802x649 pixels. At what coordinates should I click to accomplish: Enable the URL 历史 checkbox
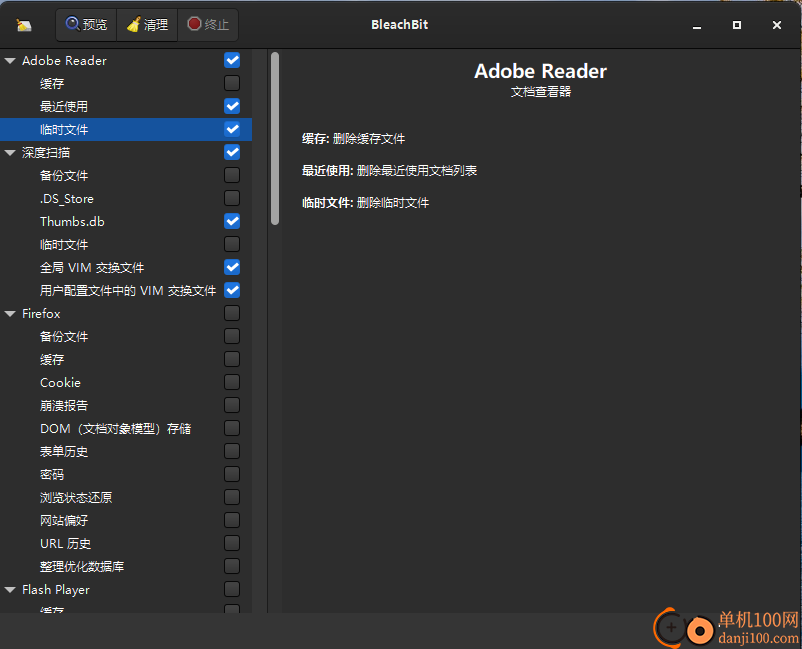[x=232, y=543]
